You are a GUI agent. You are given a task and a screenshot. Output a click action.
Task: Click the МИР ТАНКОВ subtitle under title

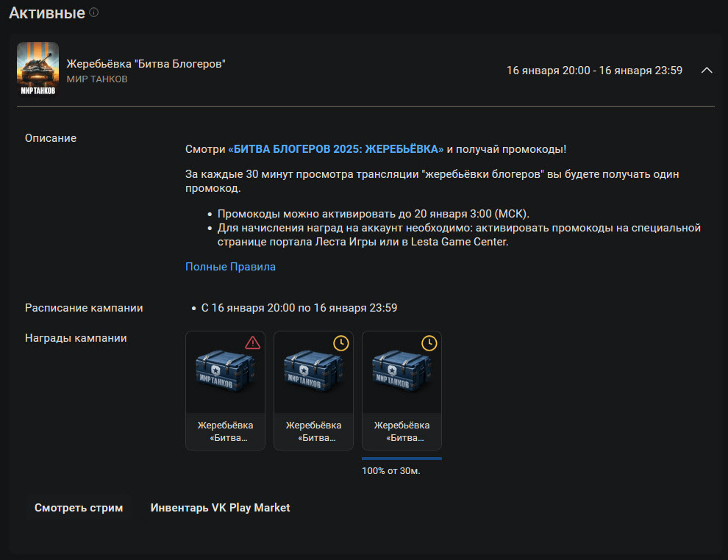(x=97, y=79)
